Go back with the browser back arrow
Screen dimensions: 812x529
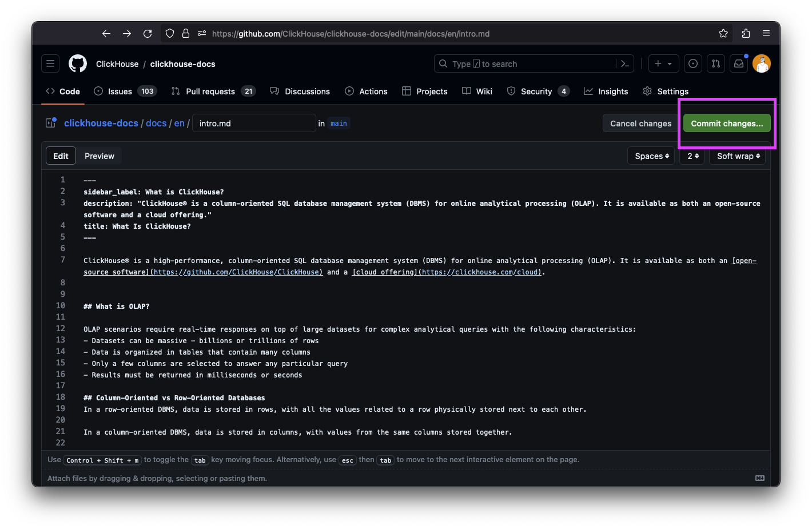coord(106,34)
